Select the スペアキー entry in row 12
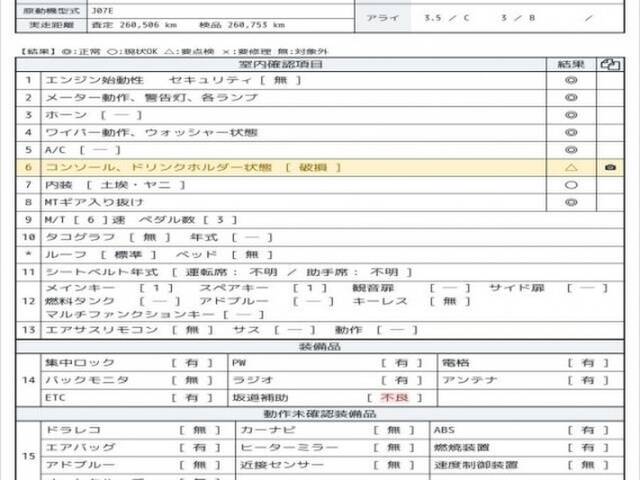The image size is (640, 480). [263, 288]
